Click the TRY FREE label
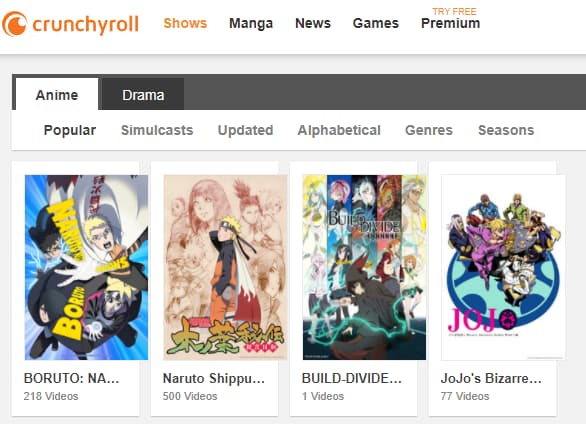 [454, 12]
